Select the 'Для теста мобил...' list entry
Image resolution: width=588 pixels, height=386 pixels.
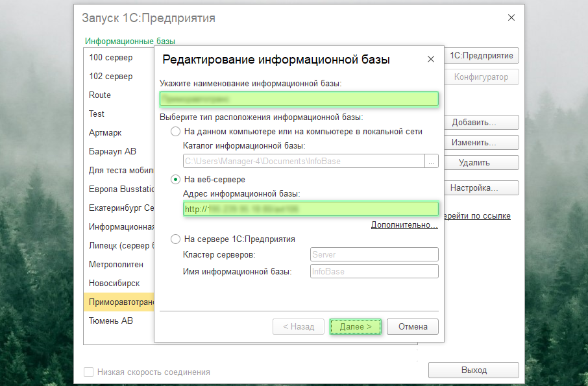coord(119,170)
